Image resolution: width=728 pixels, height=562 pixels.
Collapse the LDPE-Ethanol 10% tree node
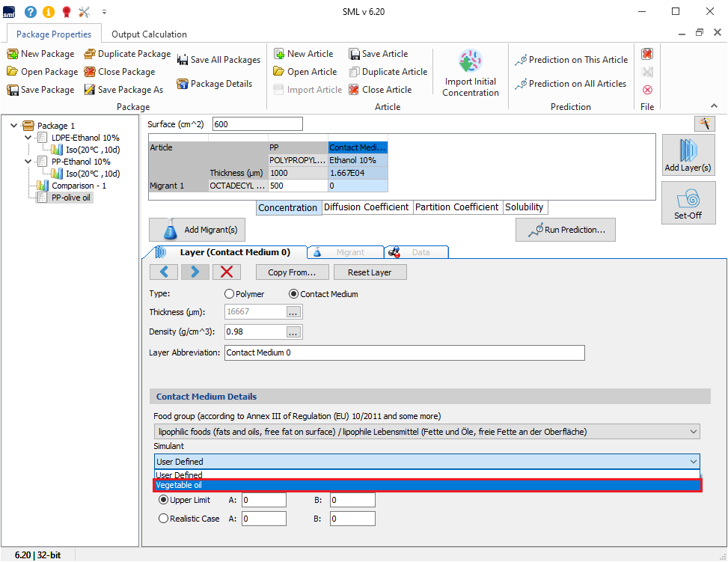(28, 138)
